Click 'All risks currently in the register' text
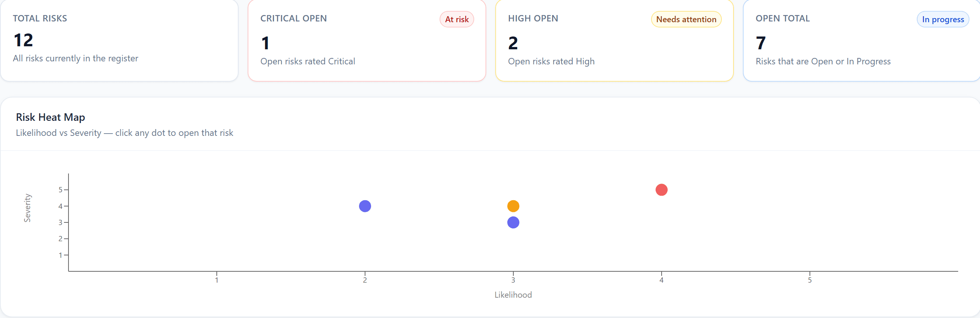This screenshot has width=980, height=318. click(75, 58)
